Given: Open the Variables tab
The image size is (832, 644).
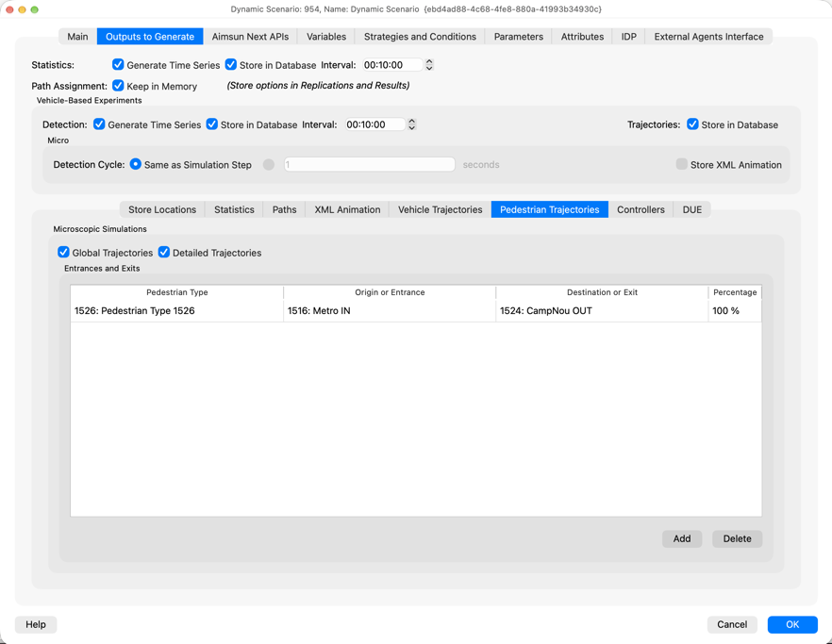Looking at the screenshot, I should [x=326, y=37].
